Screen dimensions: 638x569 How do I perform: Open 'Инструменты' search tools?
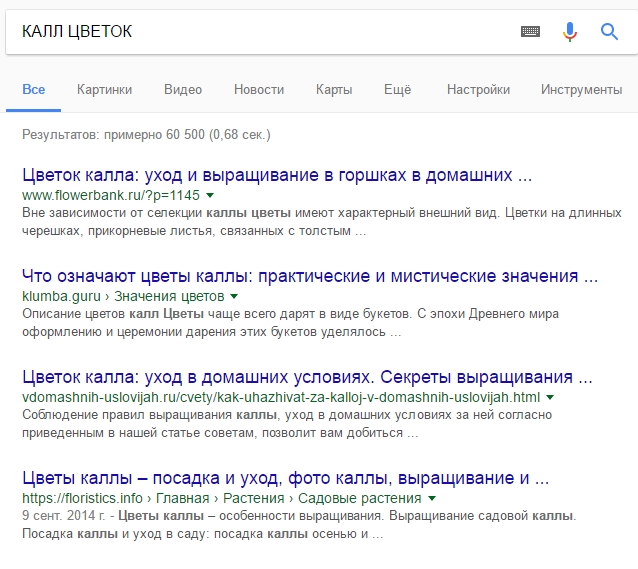point(581,90)
